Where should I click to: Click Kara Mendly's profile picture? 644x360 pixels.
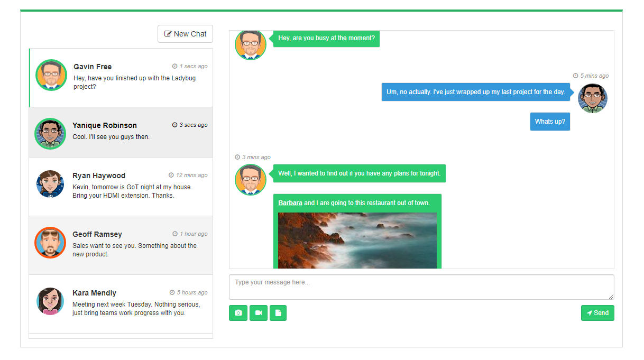coord(50,301)
